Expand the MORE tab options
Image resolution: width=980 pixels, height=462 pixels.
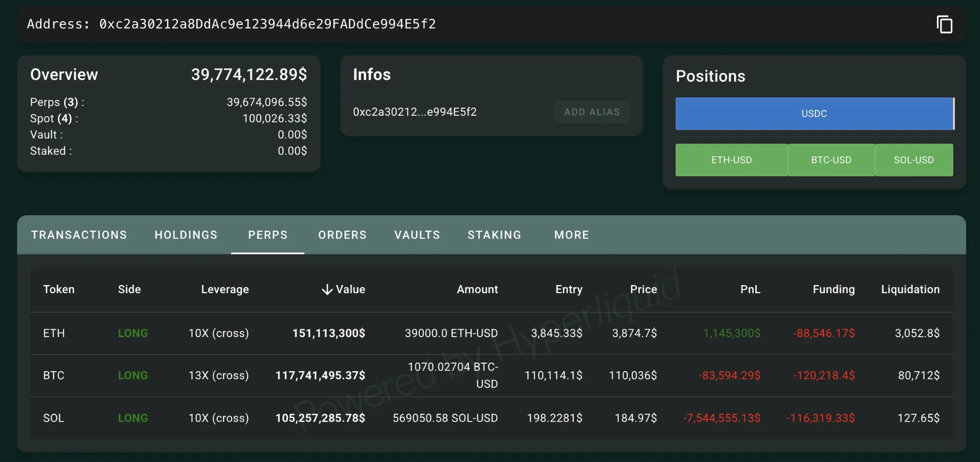coord(571,235)
